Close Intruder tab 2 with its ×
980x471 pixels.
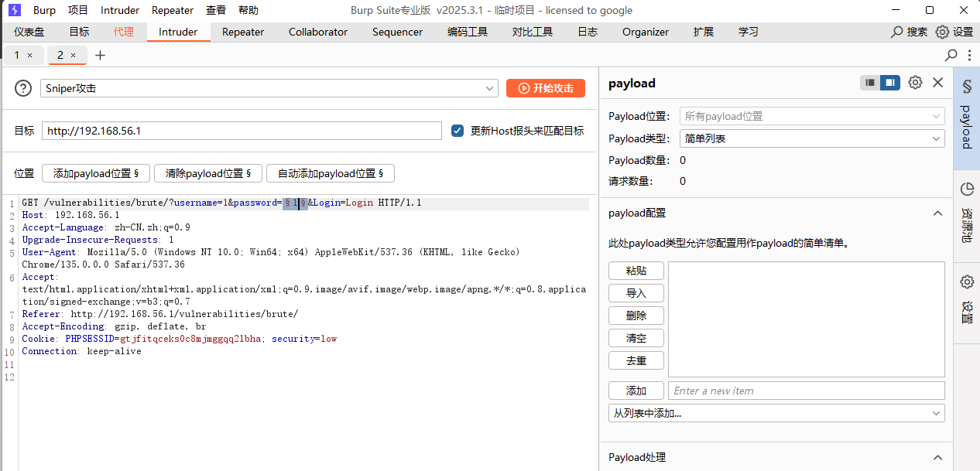[74, 55]
